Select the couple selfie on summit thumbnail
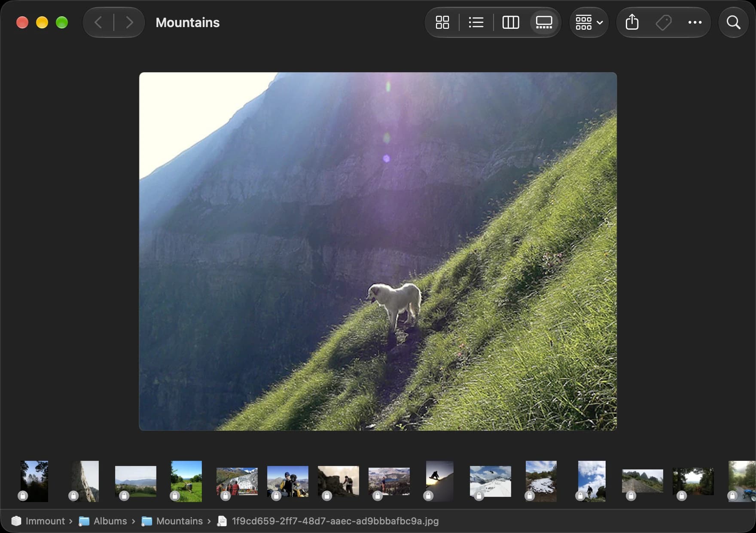 pyautogui.click(x=288, y=481)
